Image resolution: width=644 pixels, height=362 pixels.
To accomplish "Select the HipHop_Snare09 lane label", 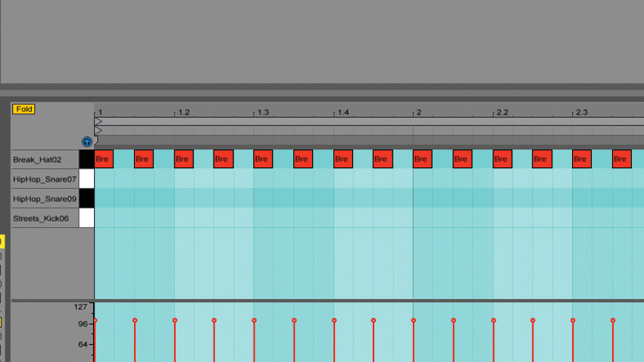I will click(x=45, y=198).
